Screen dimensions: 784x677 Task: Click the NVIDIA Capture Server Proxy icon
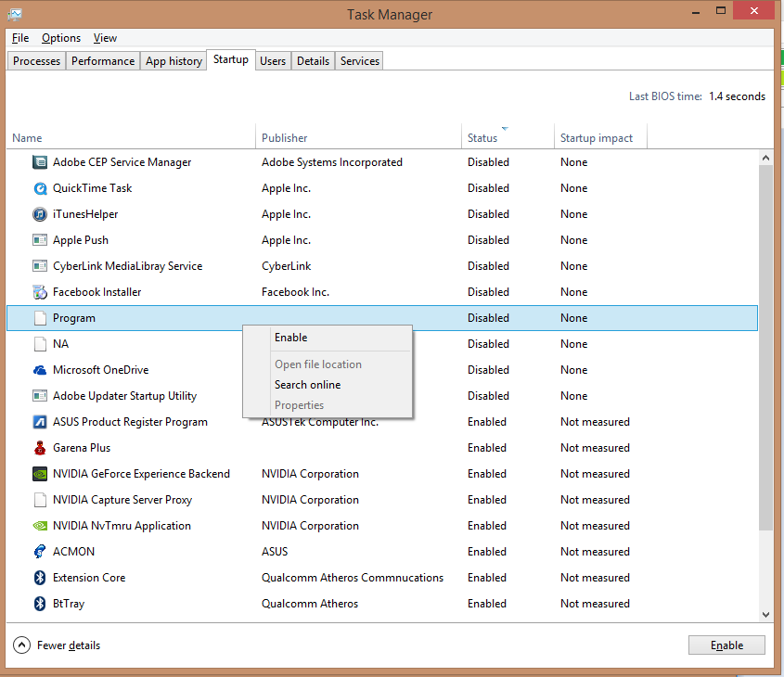(40, 500)
